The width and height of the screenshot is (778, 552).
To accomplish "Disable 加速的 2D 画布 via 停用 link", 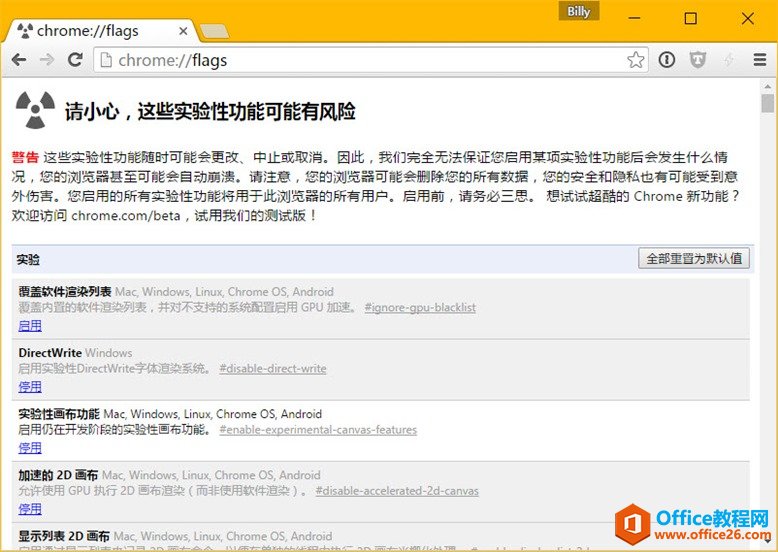I will [x=30, y=508].
